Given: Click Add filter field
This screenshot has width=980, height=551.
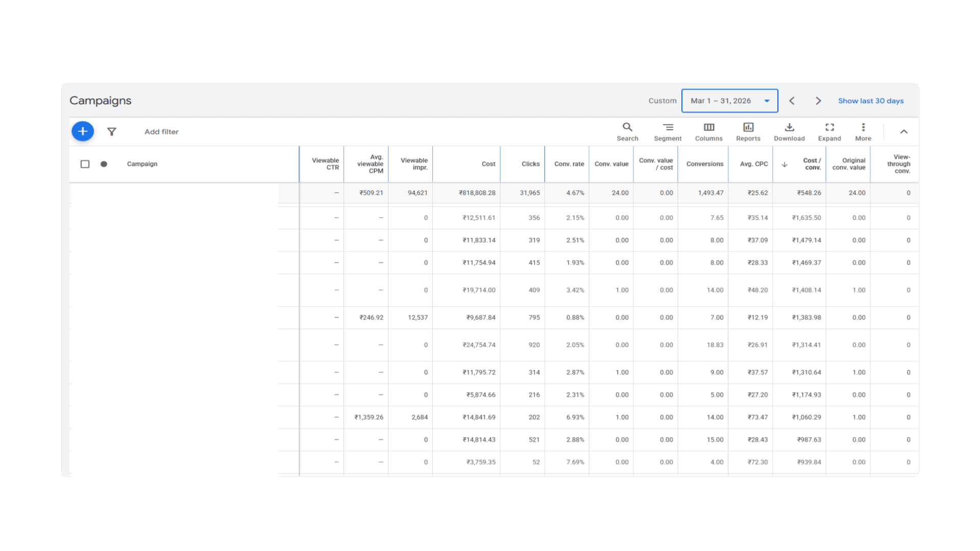Looking at the screenshot, I should pos(161,132).
